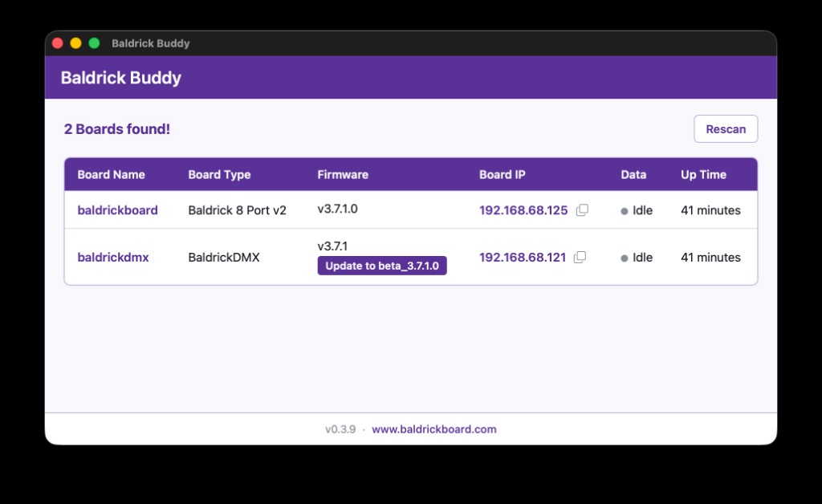
Task: Click the Rescan button
Action: 726,129
